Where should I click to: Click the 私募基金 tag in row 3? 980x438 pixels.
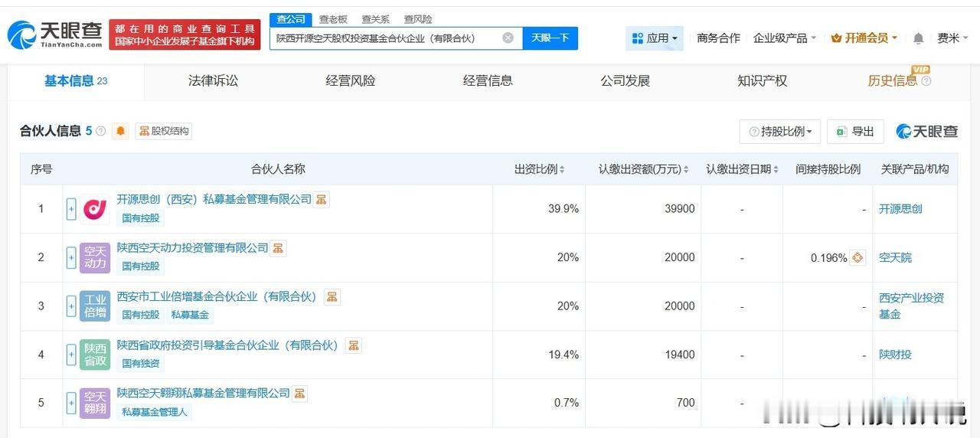point(190,315)
